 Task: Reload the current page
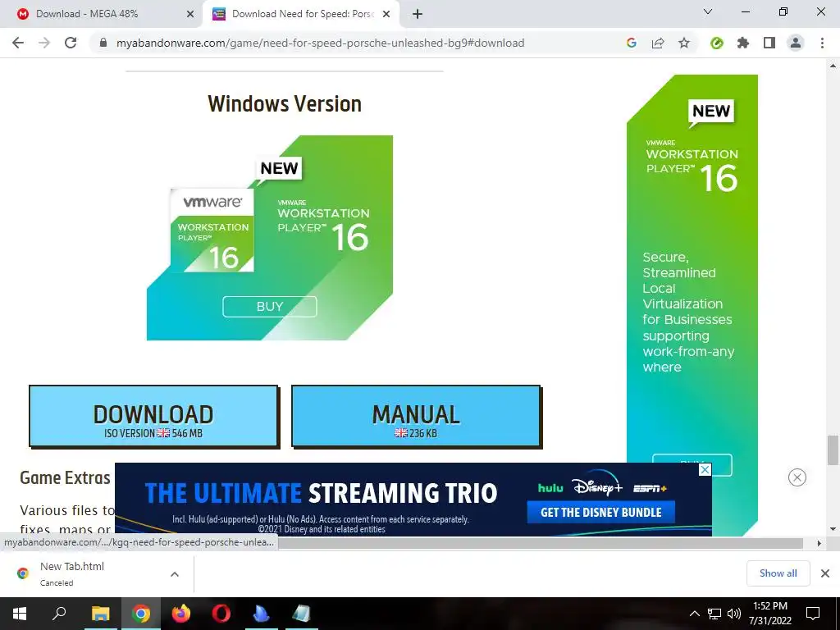pos(71,43)
